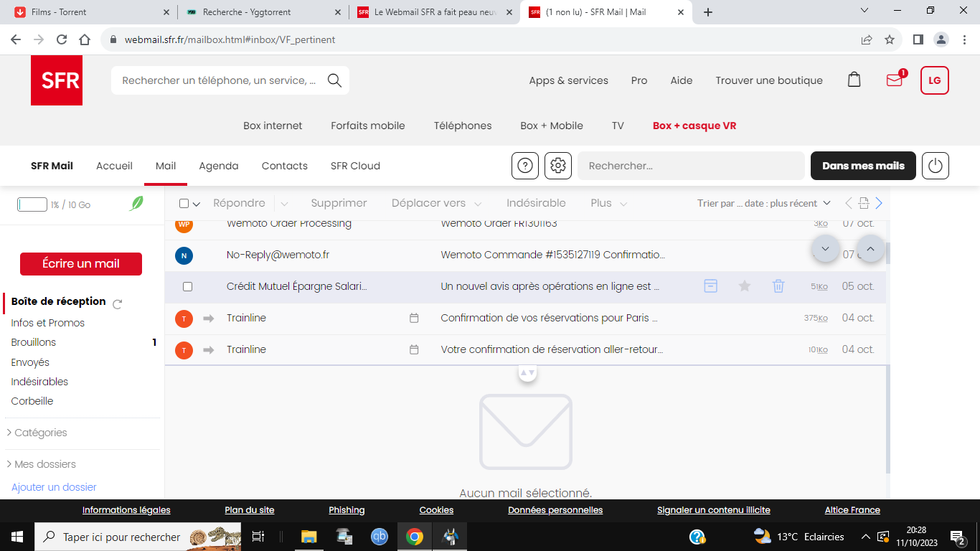Refresh the Boîte de réception folder
980x551 pixels.
point(118,303)
